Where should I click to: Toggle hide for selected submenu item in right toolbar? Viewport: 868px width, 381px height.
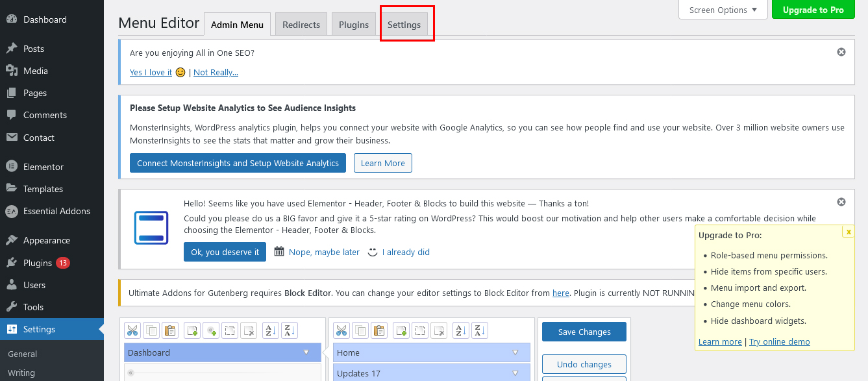pyautogui.click(x=420, y=330)
